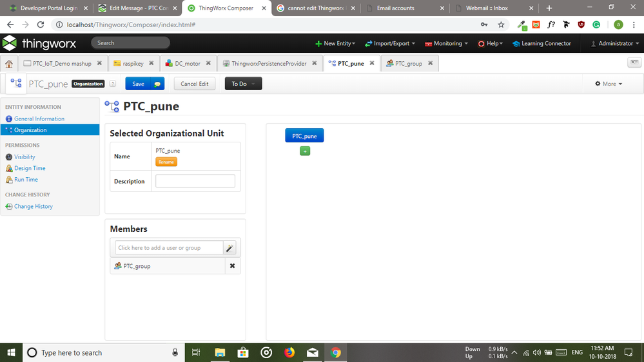644x362 pixels.
Task: Open the member picker wand icon
Action: 230,248
